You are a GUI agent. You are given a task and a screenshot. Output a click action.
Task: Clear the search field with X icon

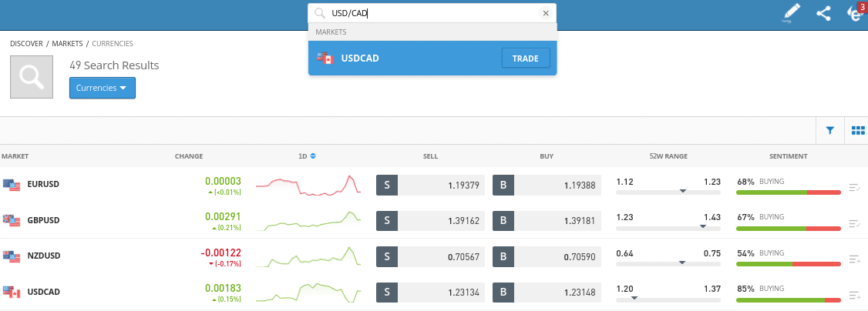[x=546, y=13]
